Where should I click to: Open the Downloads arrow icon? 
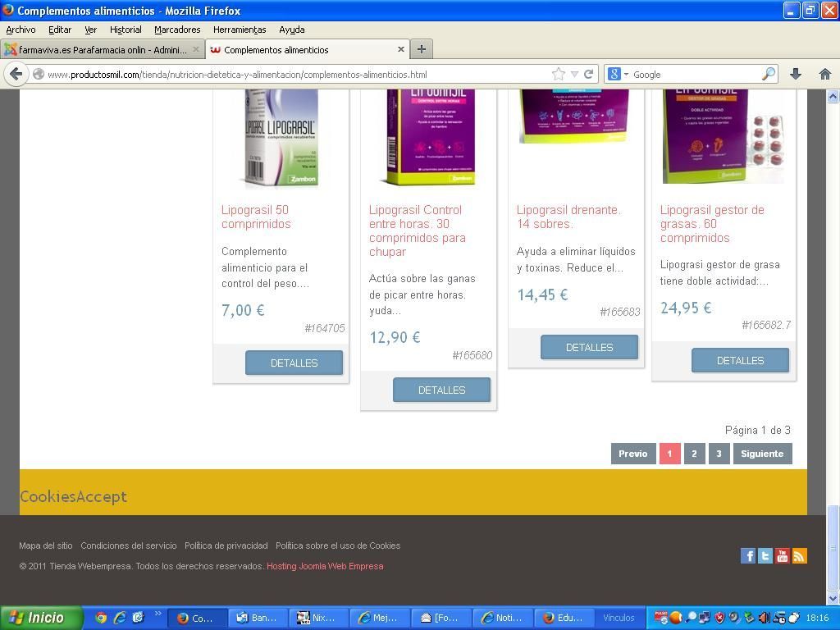click(x=796, y=74)
